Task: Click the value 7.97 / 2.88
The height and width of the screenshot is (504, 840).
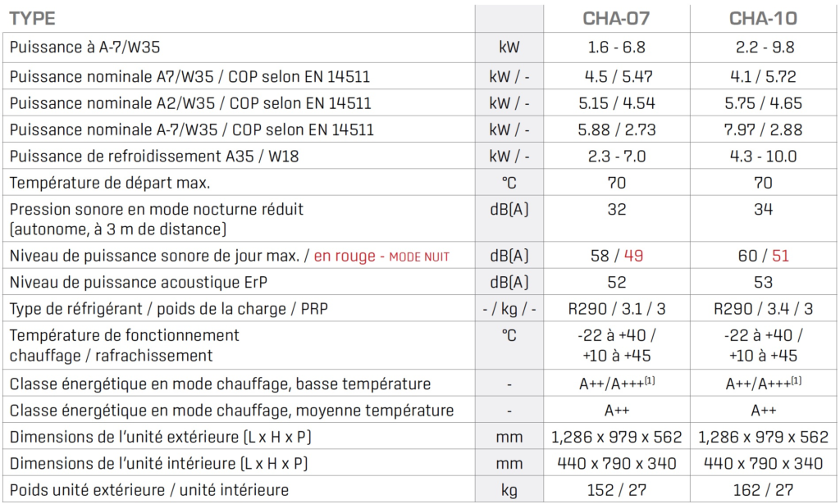Action: [763, 129]
